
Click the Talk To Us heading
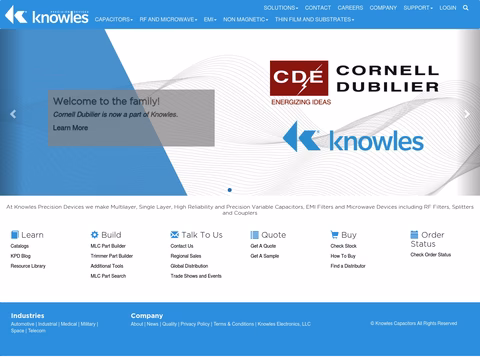tap(202, 235)
